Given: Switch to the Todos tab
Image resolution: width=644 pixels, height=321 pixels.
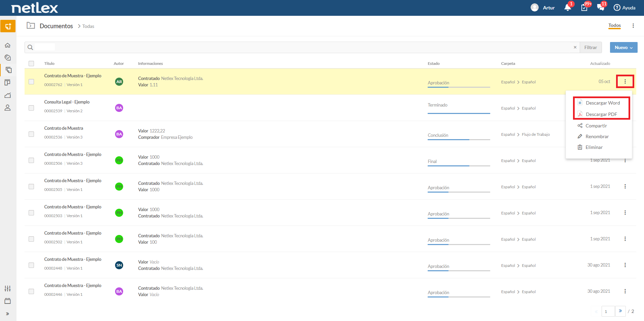Looking at the screenshot, I should point(614,26).
